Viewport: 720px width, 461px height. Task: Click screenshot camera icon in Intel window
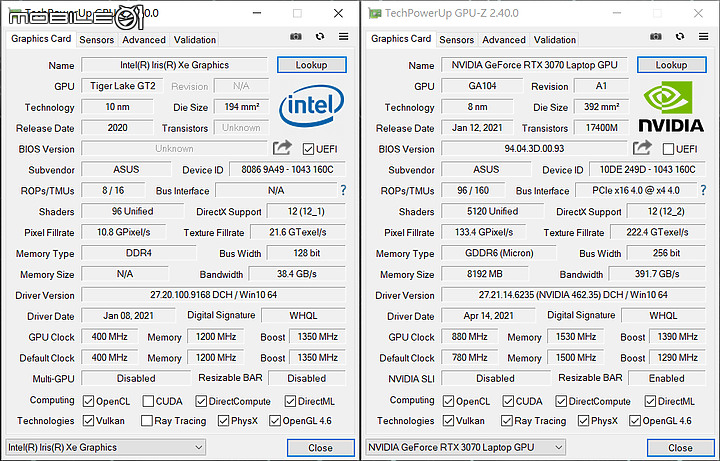tap(296, 37)
